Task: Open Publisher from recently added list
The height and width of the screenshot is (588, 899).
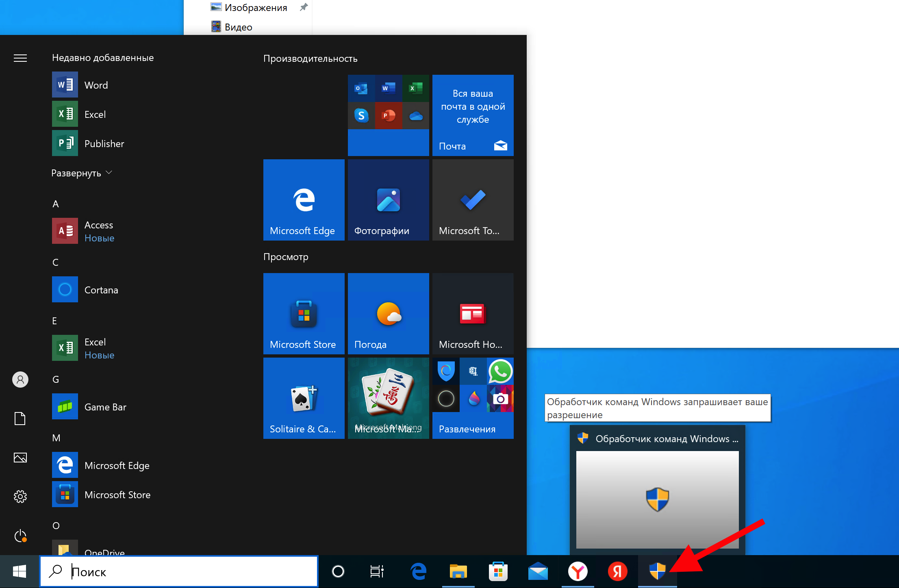Action: pyautogui.click(x=88, y=143)
